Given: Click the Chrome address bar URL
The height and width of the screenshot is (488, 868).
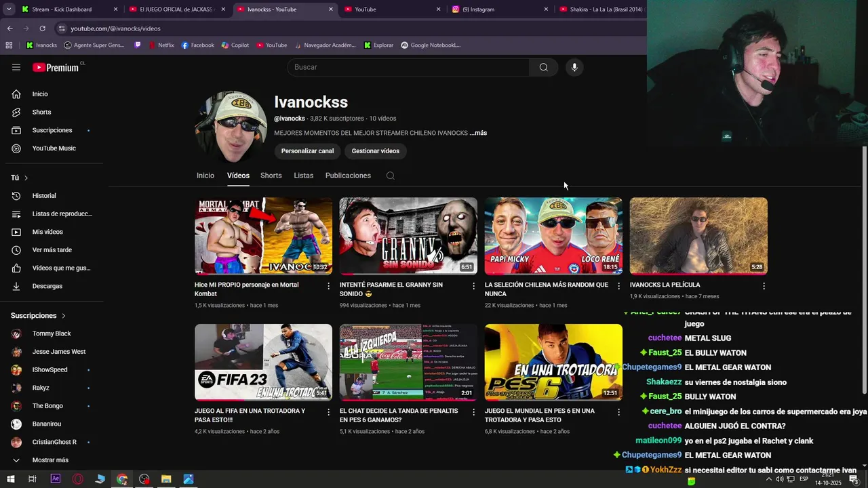Looking at the screenshot, I should pos(116,28).
